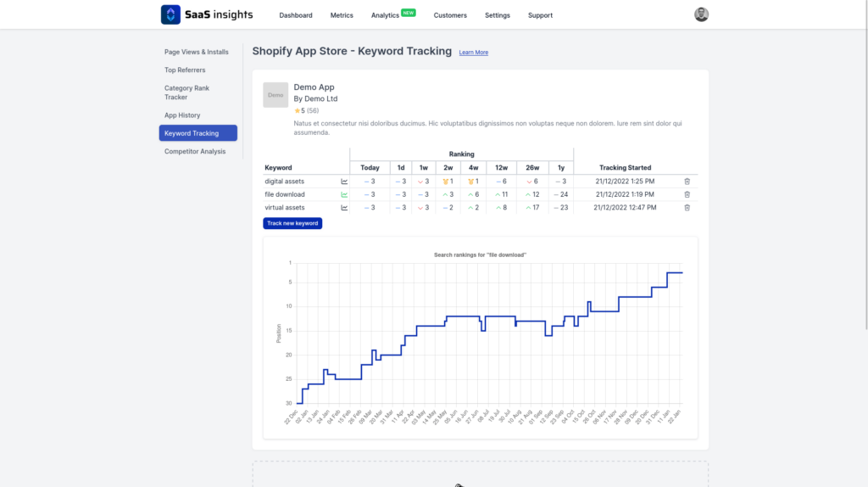Click the Keyword column header
Viewport: 868px width, 487px height.
pyautogui.click(x=278, y=168)
